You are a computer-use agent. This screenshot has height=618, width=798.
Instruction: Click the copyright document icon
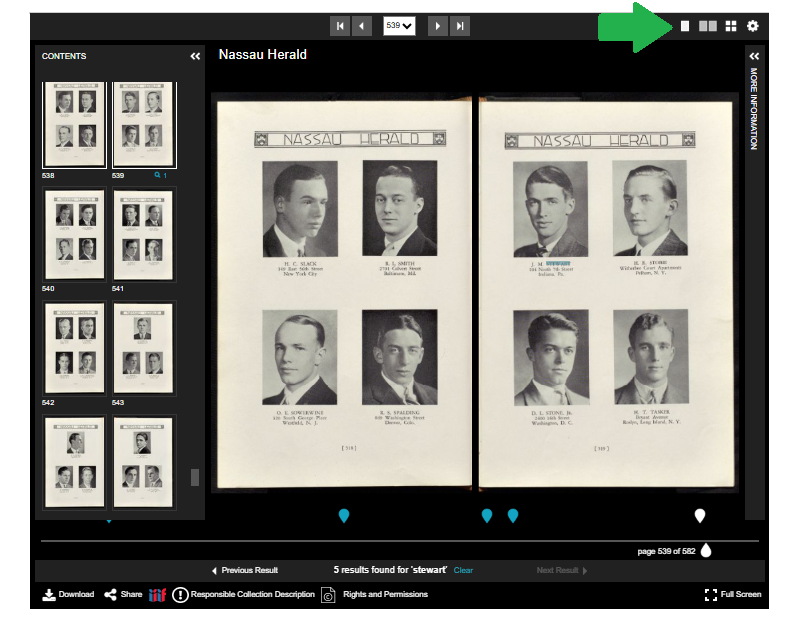tap(328, 595)
